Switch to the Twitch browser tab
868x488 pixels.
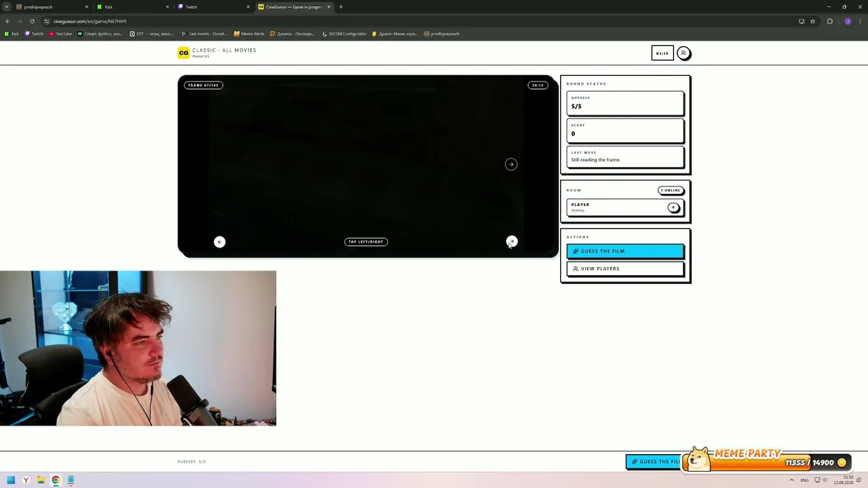point(214,7)
